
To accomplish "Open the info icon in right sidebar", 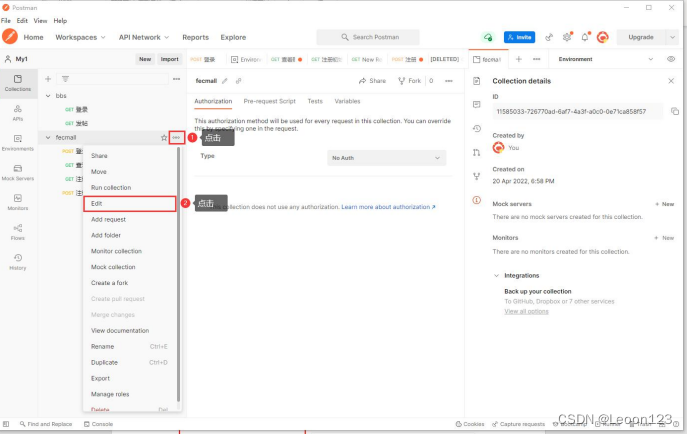I will 477,200.
